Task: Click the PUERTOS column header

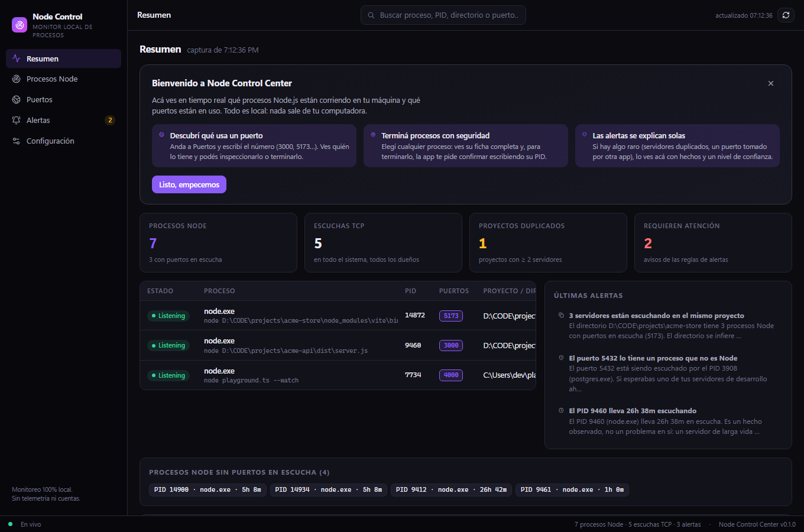Action: [454, 291]
